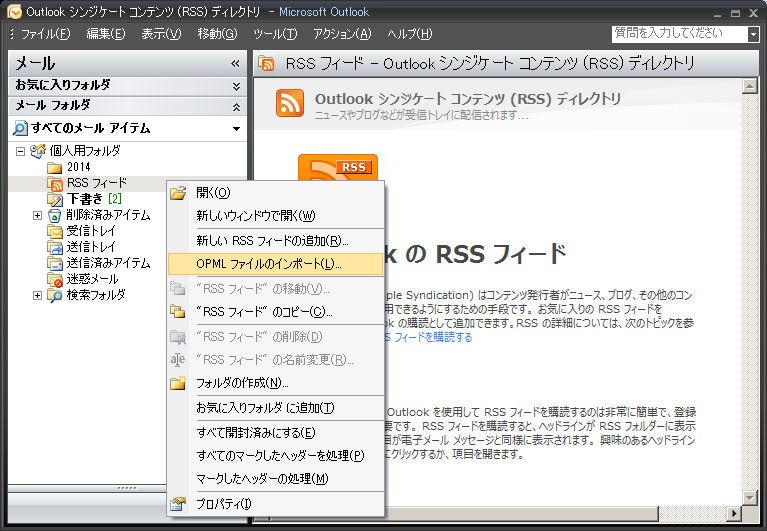Click the open-folder icon beside 開く(O)
Screen dimensions: 767x531
(x=178, y=193)
